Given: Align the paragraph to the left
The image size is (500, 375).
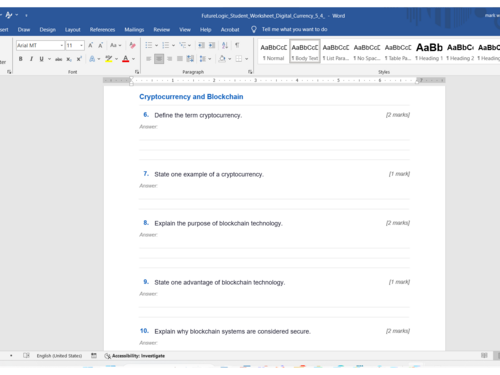Looking at the screenshot, I should click(x=148, y=59).
